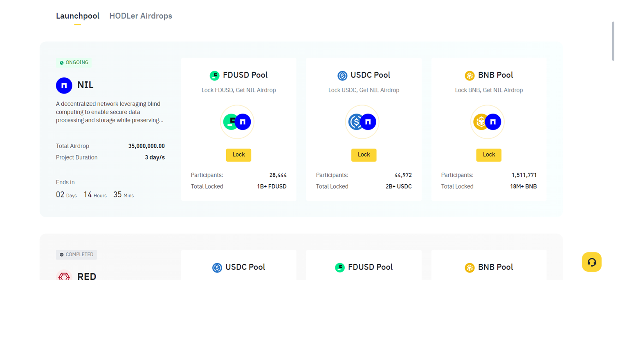627x364 pixels.
Task: Click Total Locked value 2B+ USDC
Action: (399, 187)
